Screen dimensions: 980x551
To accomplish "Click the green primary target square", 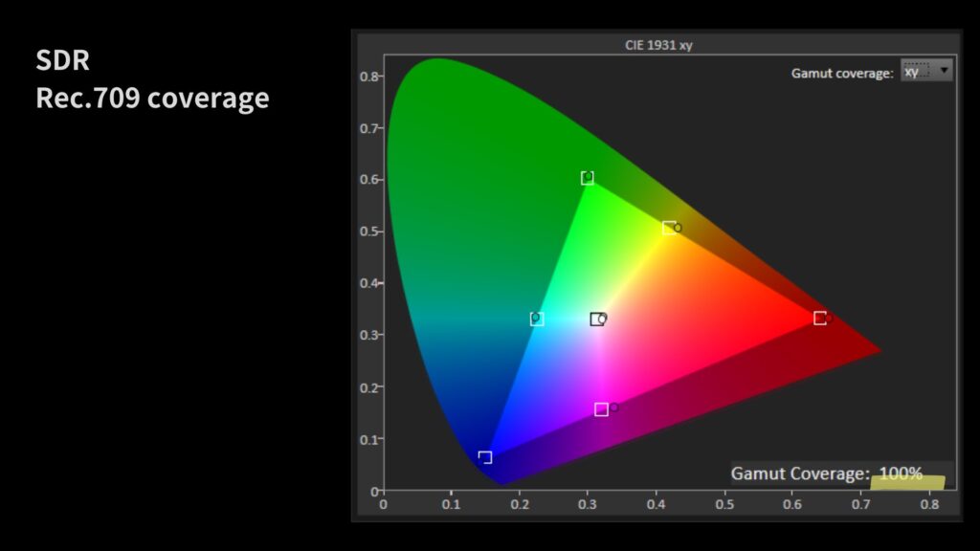I will [588, 178].
